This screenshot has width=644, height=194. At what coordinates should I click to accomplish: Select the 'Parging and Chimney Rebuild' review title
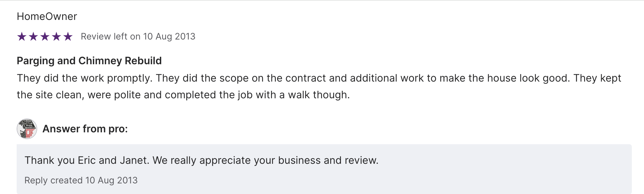(89, 61)
